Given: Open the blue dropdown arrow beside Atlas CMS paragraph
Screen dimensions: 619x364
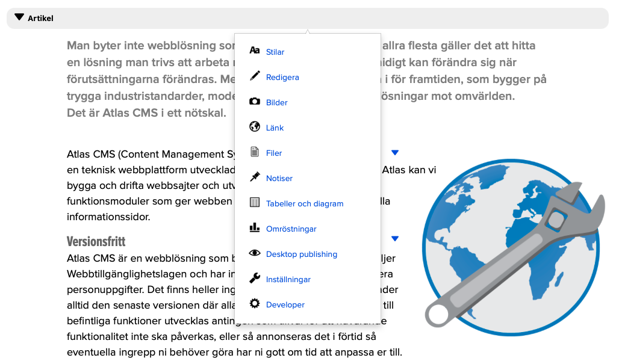Looking at the screenshot, I should pyautogui.click(x=395, y=153).
